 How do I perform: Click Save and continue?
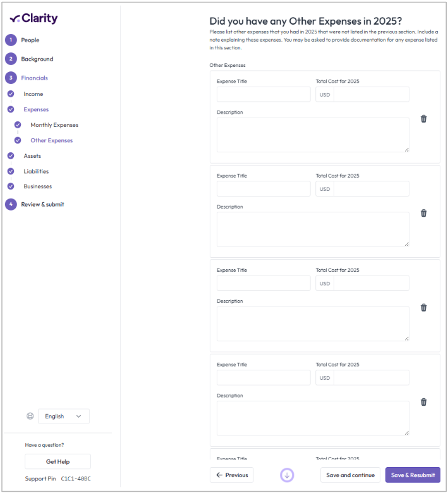click(350, 475)
